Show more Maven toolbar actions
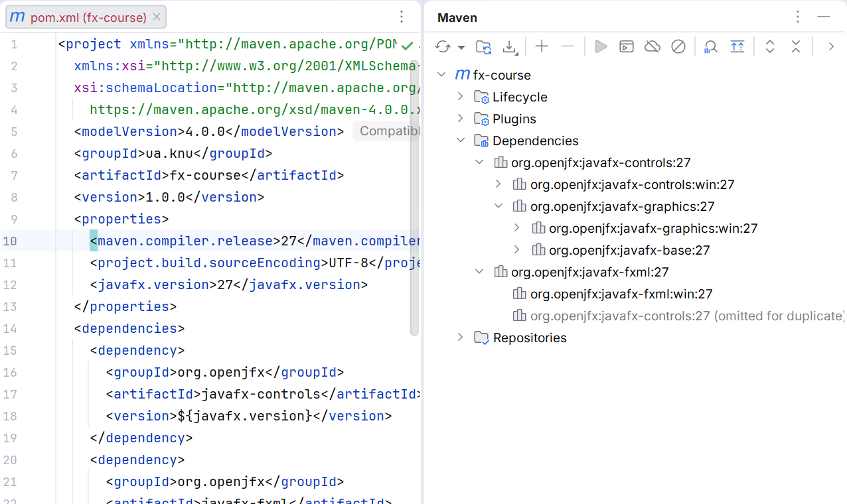 click(830, 46)
